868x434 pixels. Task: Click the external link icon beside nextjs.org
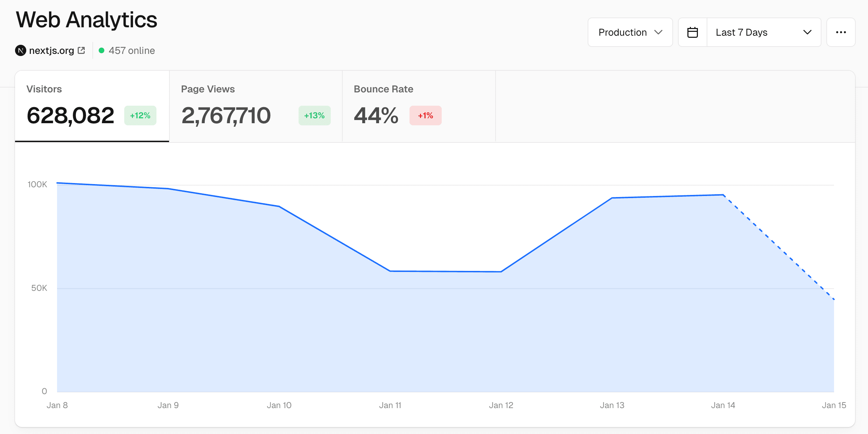click(x=81, y=50)
